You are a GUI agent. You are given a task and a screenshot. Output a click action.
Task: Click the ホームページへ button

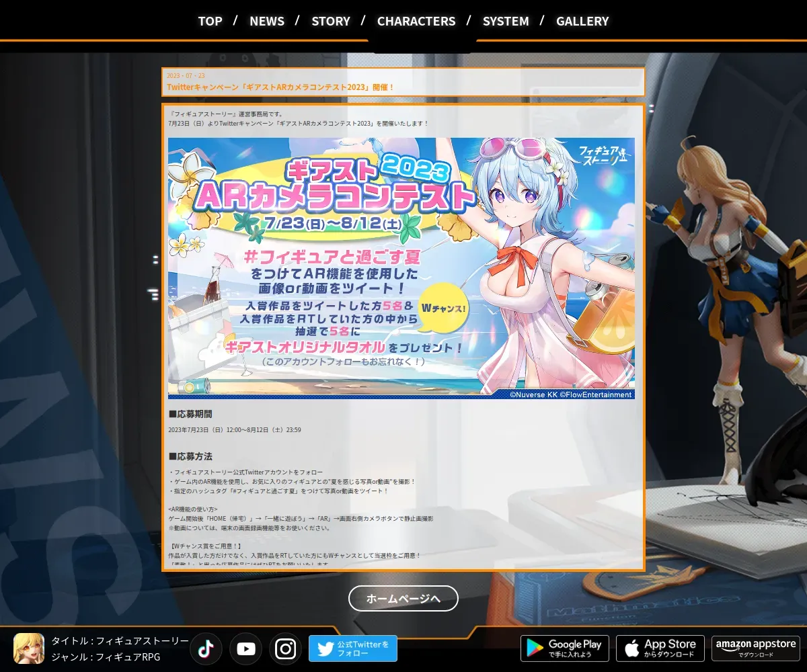point(403,598)
